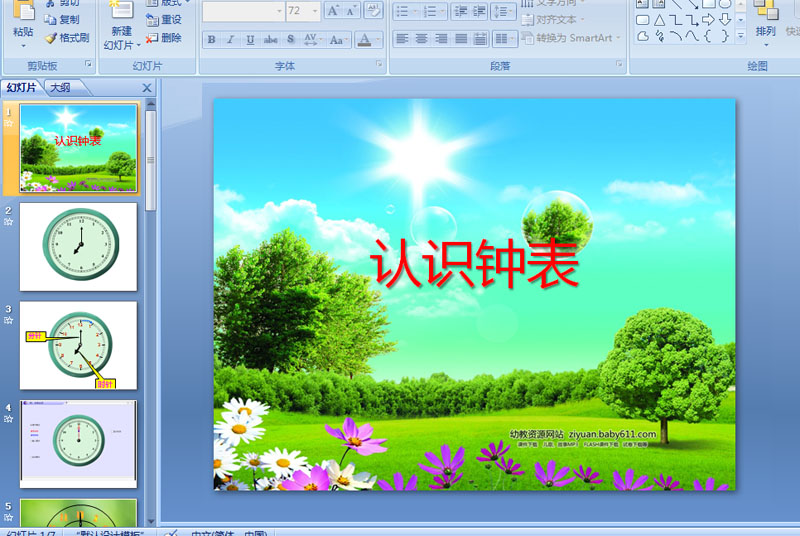This screenshot has width=800, height=536.
Task: Click Convert to SmartArt (转换为 SmartArt)
Action: 571,38
